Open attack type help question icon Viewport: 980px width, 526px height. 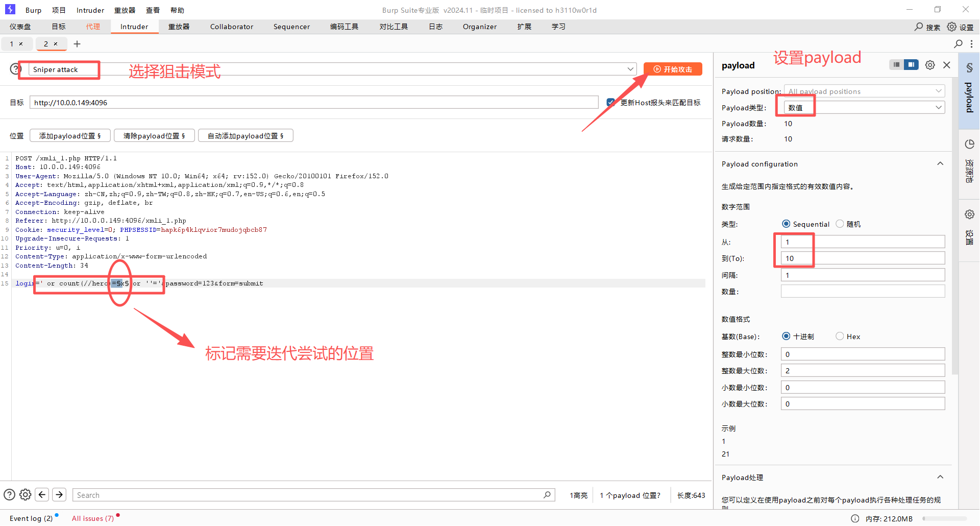tap(15, 69)
